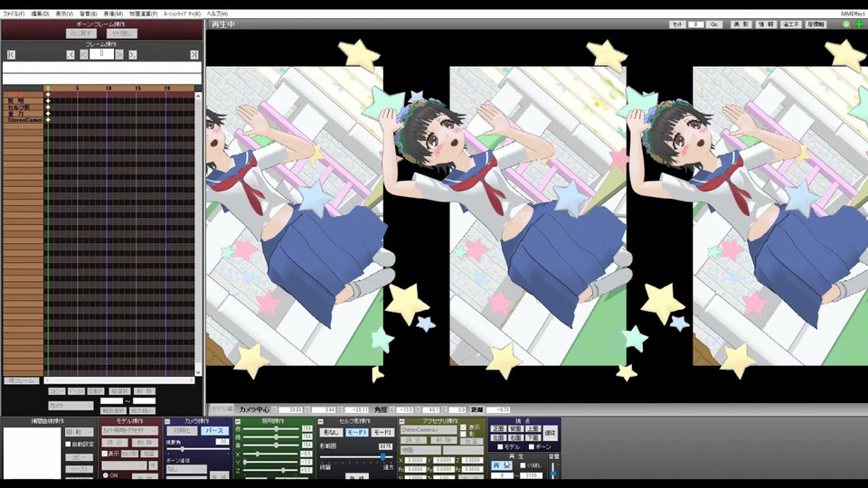Screen dimensions: 868x488
Task: Open the ファイル(F) menu
Action: click(14, 14)
